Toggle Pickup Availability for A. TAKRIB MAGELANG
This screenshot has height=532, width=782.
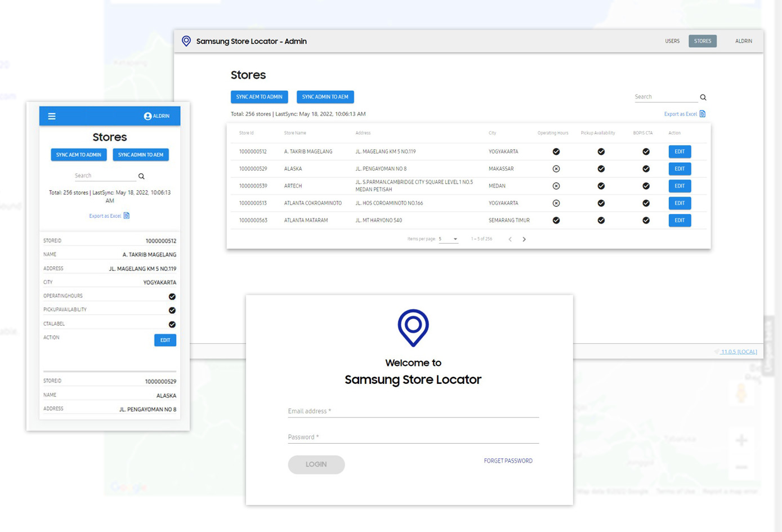click(601, 151)
